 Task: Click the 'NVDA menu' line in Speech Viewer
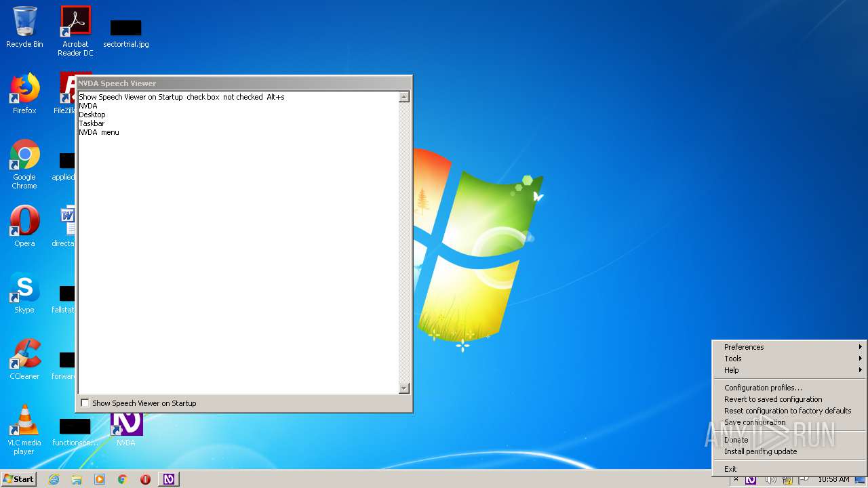(x=99, y=133)
